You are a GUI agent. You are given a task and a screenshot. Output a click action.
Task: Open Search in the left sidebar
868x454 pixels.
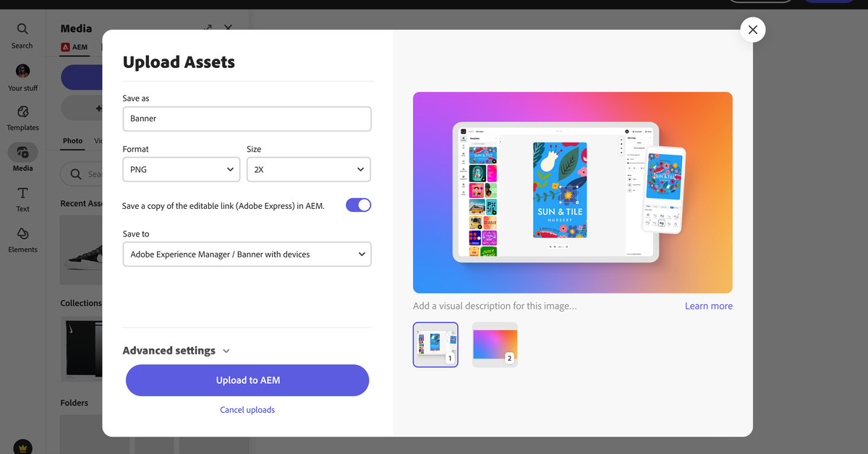coord(22,35)
